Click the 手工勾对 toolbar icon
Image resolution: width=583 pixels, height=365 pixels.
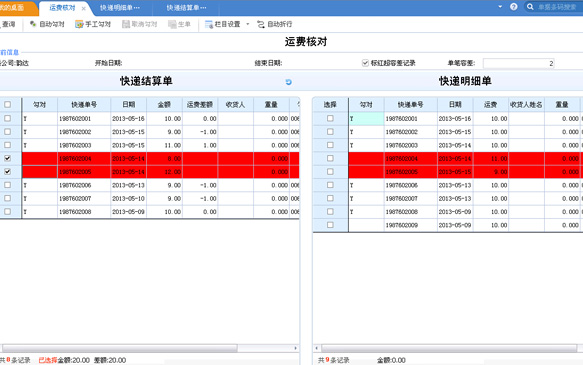pos(79,24)
